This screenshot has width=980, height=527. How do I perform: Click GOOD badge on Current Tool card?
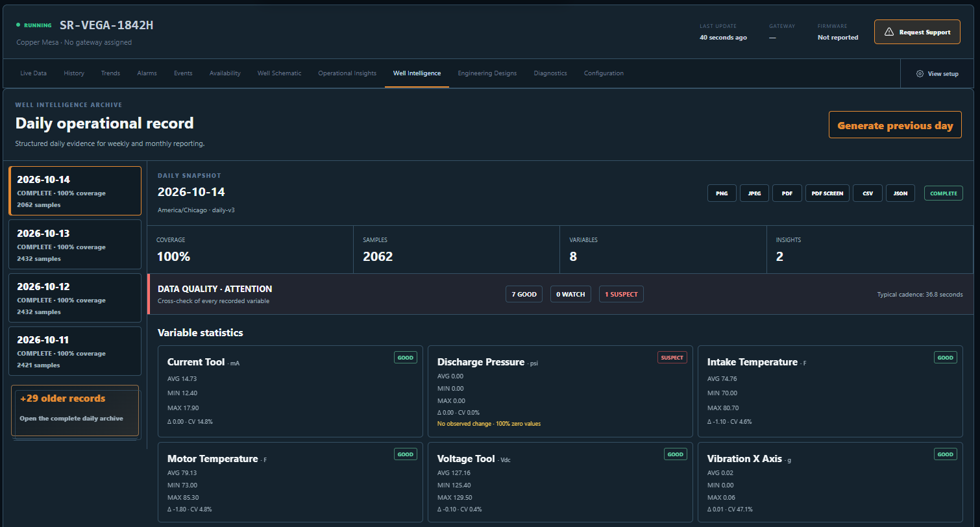click(406, 358)
